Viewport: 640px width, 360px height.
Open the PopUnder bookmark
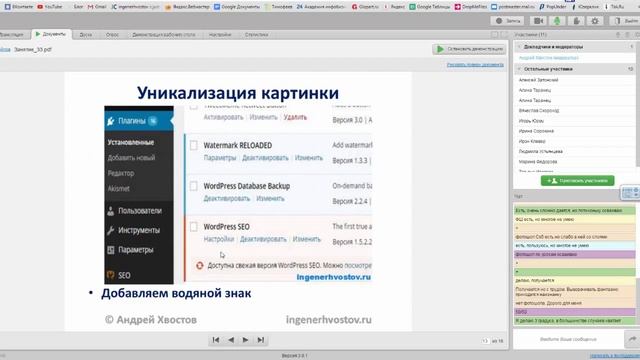point(553,7)
